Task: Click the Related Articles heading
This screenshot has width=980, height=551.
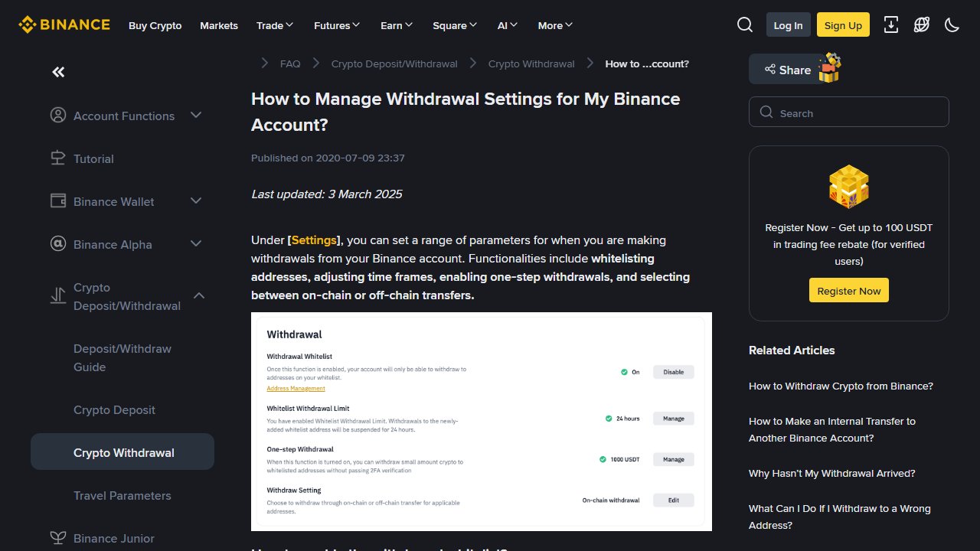Action: click(x=792, y=350)
